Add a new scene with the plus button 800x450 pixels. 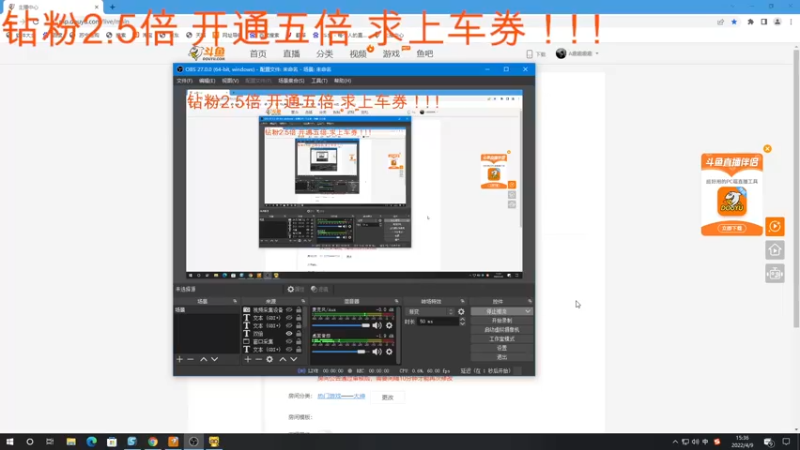[x=179, y=359]
